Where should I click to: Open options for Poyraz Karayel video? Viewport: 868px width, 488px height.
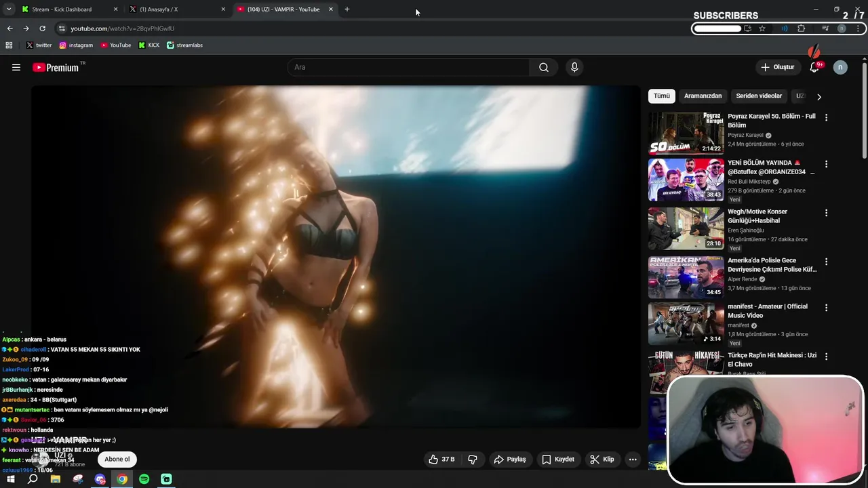click(826, 117)
